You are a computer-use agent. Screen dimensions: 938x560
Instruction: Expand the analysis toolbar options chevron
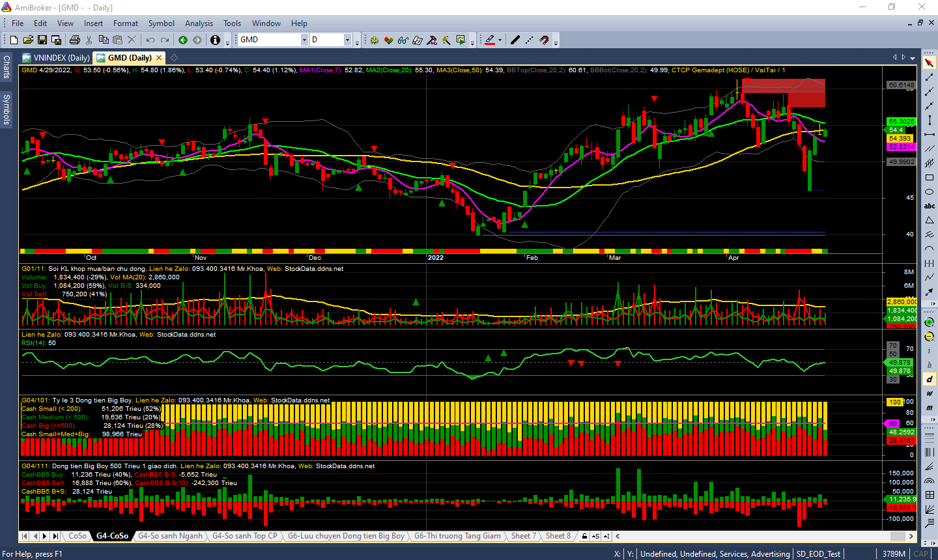point(472,42)
